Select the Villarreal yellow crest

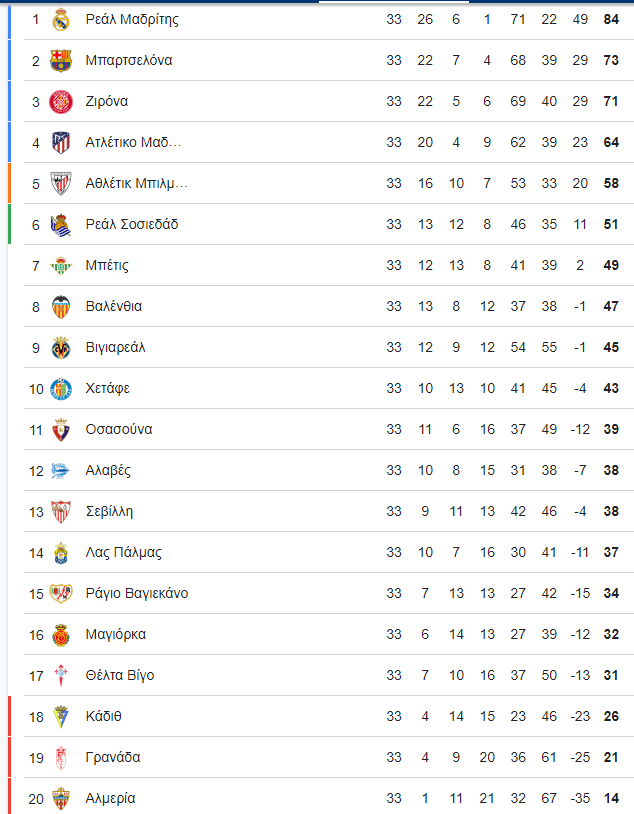(61, 347)
